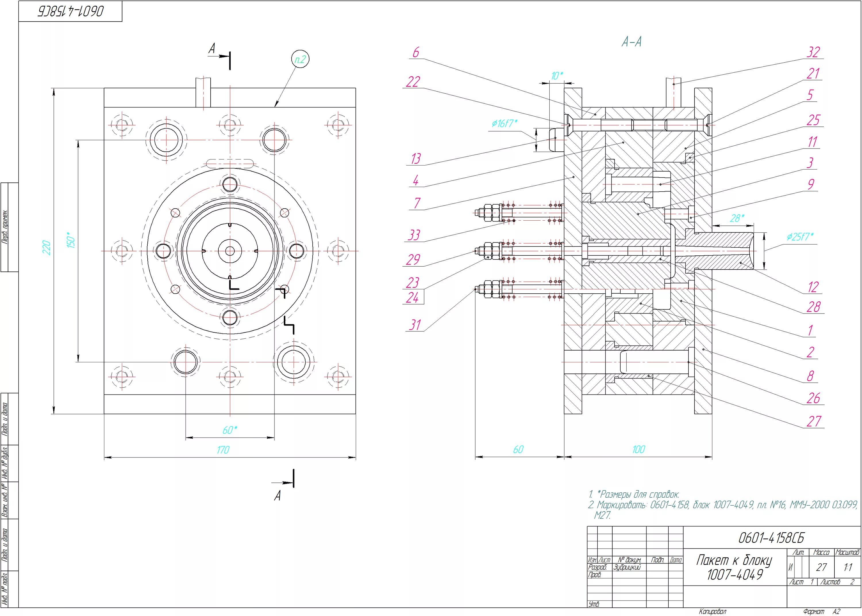The width and height of the screenshot is (862, 616).
Task: Click part callout number 27
Action: click(x=813, y=421)
